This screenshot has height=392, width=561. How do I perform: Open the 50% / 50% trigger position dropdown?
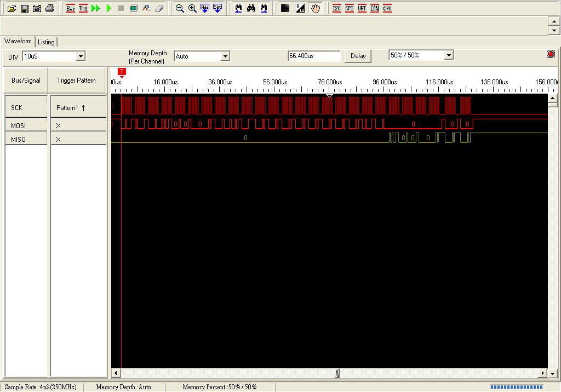(x=449, y=55)
